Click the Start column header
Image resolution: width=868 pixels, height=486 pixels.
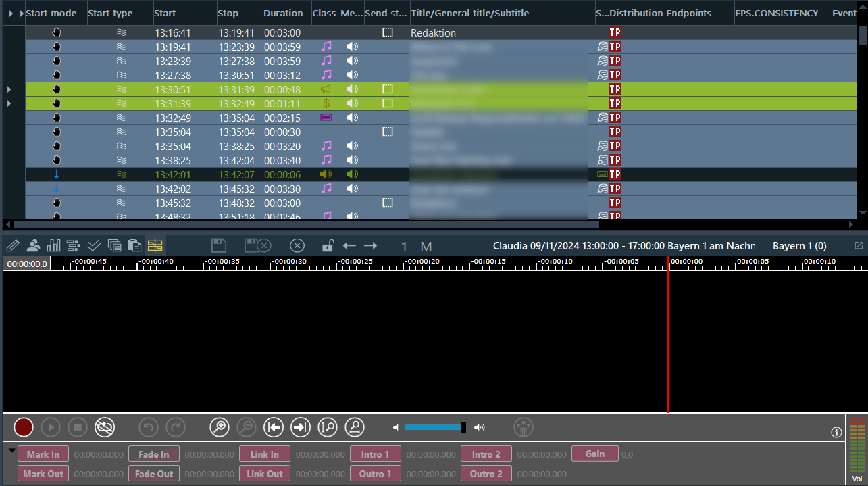165,14
